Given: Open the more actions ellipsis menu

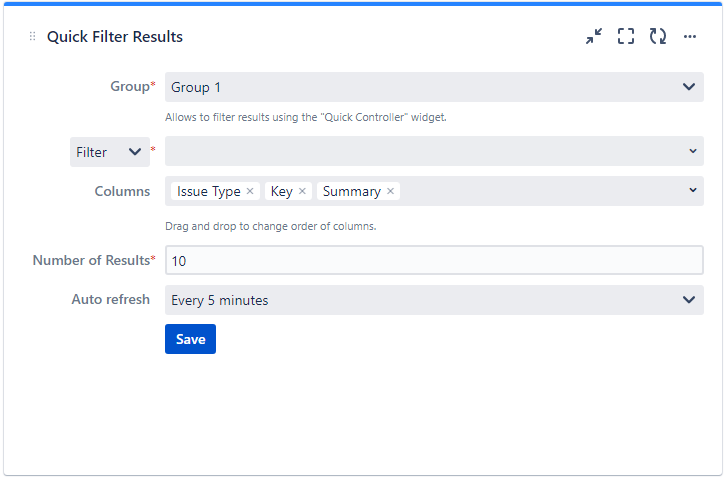Looking at the screenshot, I should point(690,37).
